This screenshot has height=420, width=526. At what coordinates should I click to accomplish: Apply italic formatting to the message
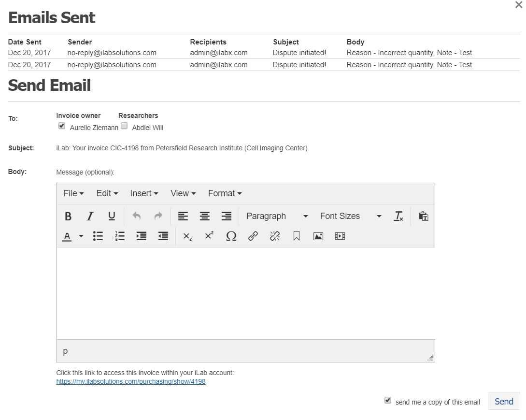pos(90,216)
